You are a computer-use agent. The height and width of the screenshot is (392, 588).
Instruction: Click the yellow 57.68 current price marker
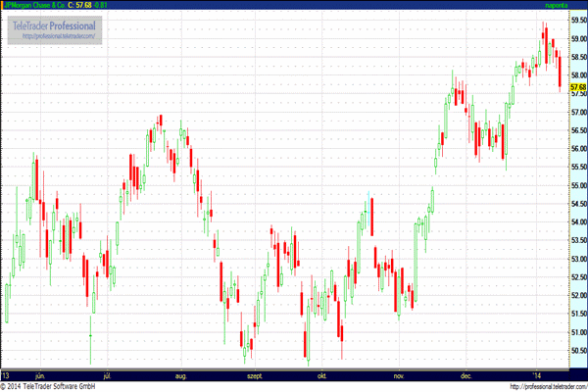578,87
